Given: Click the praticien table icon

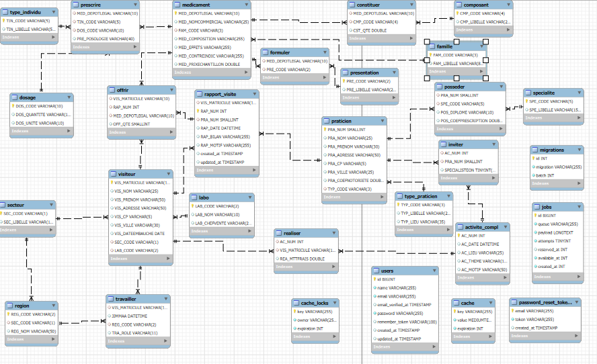Looking at the screenshot, I should coord(327,121).
